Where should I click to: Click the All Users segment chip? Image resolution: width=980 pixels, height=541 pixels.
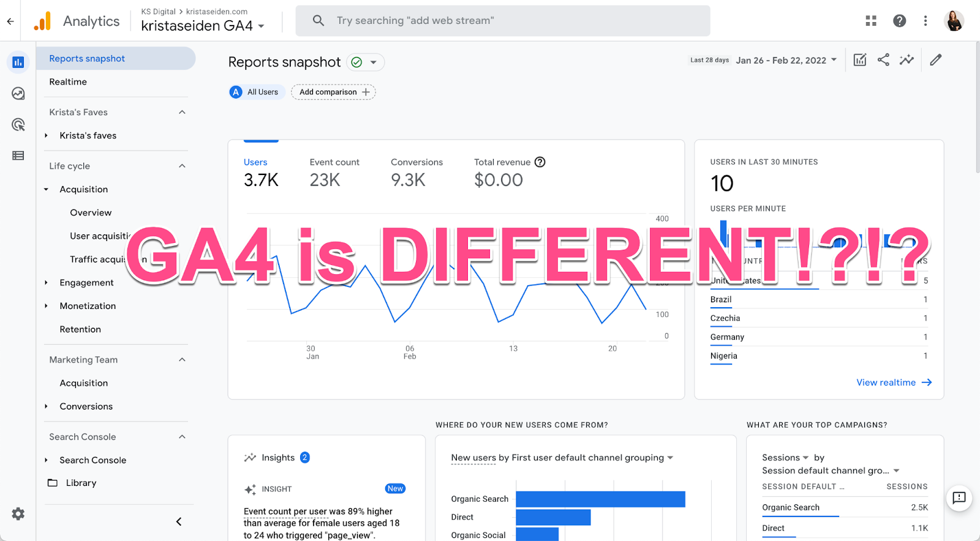tap(256, 92)
